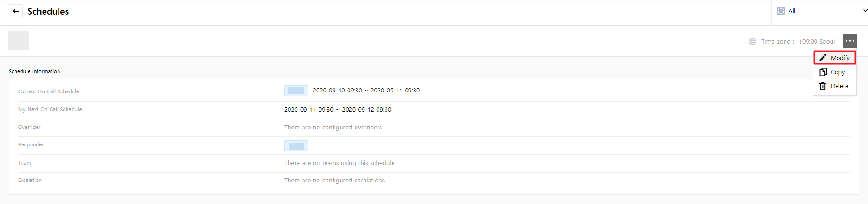Click the pencil icon next to Modify
Image resolution: width=868 pixels, height=204 pixels.
pyautogui.click(x=823, y=58)
